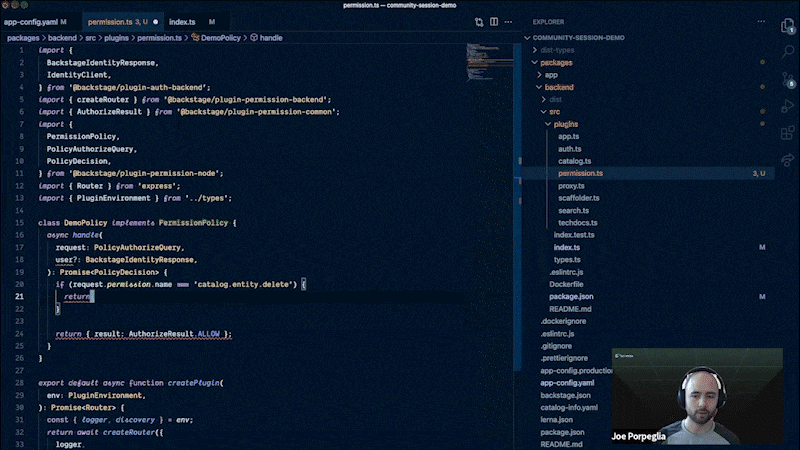800x450 pixels.
Task: Switch to the app-config.yaml tab
Action: pos(35,22)
